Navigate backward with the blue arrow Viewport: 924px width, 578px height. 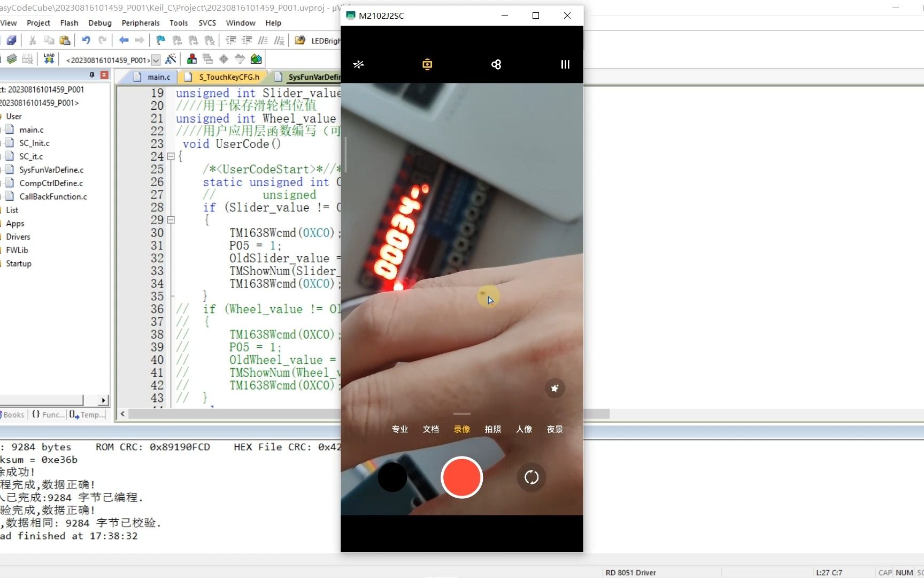pyautogui.click(x=124, y=40)
